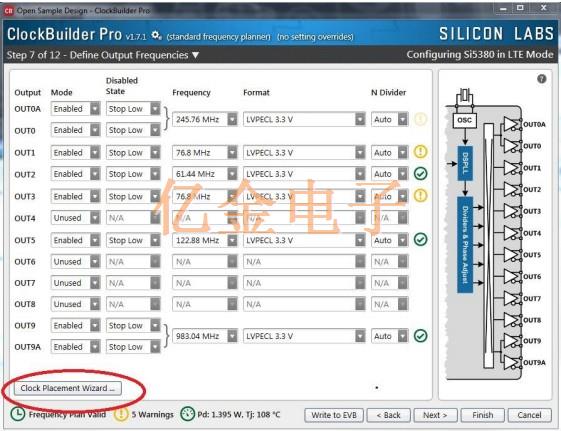Click green check icon on 983.04 MHz row
Image resolution: width=561 pixels, height=431 pixels.
420,336
